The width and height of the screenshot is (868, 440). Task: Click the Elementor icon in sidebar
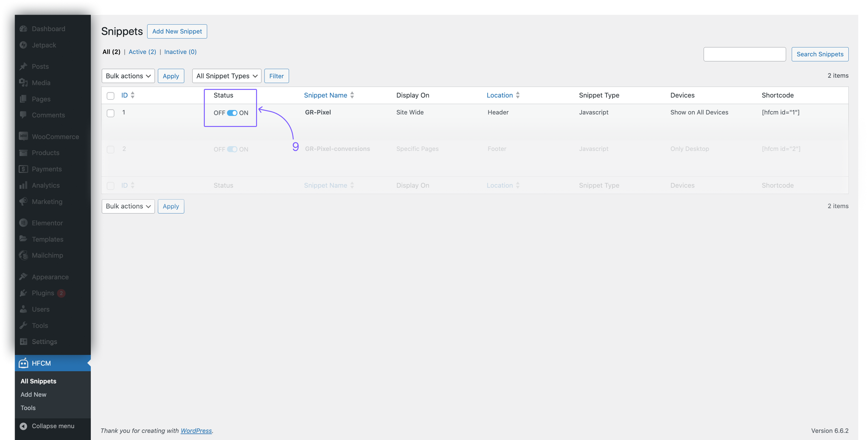(23, 223)
